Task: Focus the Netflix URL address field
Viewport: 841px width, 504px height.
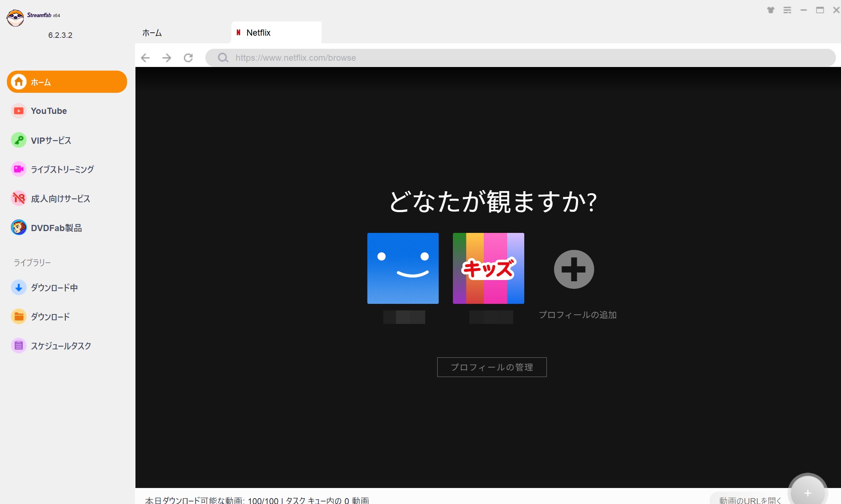Action: pyautogui.click(x=520, y=58)
